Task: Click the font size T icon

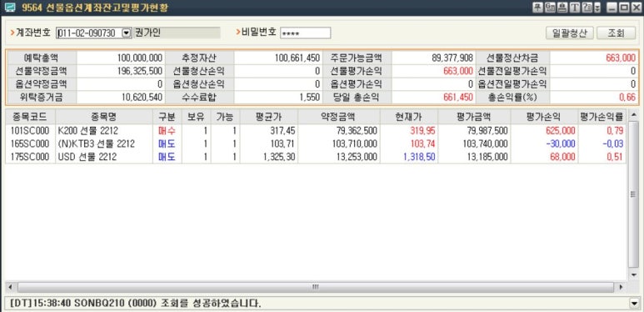Action: point(575,8)
